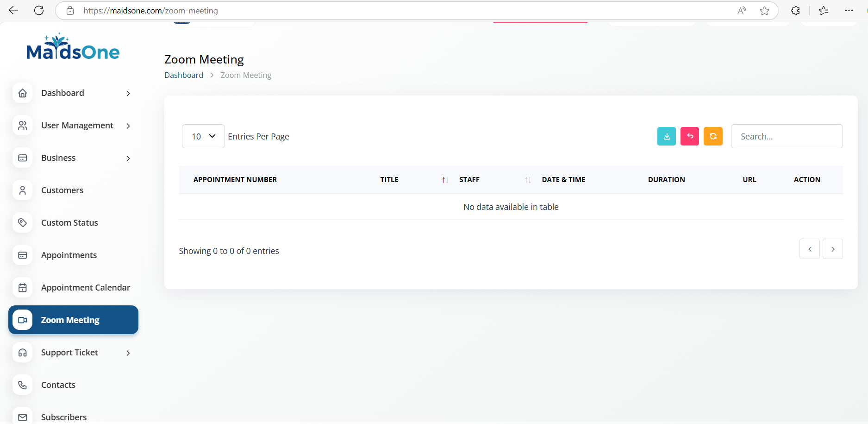Expand the User Management submenu
This screenshot has width=868, height=424.
pos(128,126)
